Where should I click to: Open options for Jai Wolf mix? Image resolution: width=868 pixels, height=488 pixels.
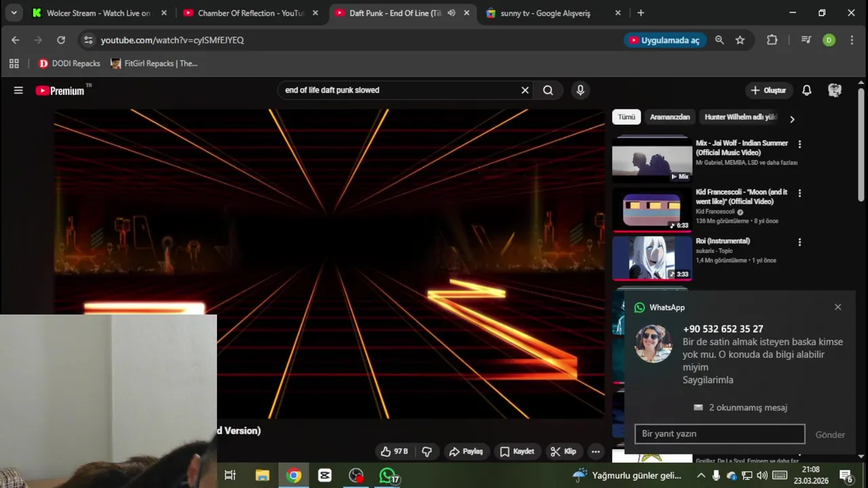[x=800, y=144]
